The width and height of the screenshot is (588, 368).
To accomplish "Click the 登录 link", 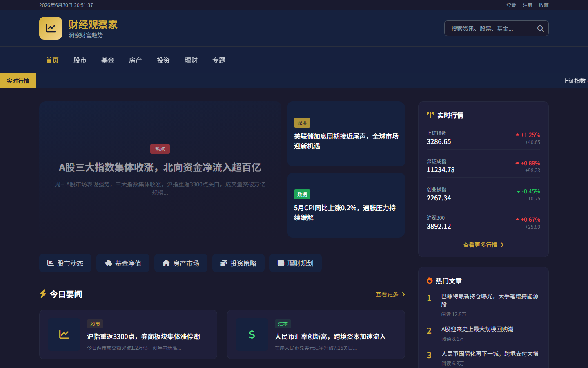I will 511,5.
